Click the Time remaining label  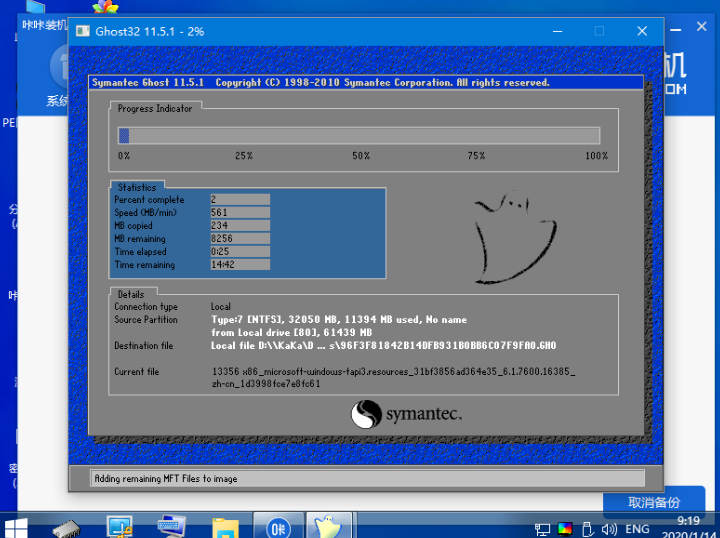click(x=145, y=265)
